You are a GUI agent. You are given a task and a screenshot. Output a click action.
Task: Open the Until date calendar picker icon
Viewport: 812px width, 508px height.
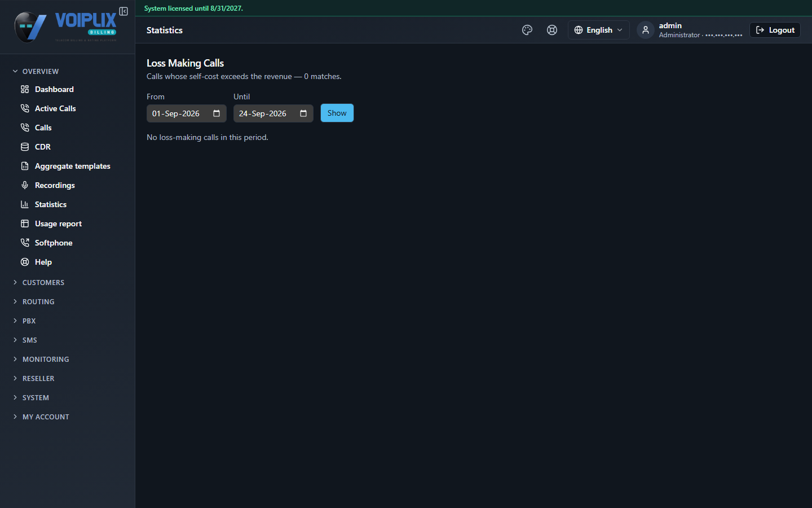pyautogui.click(x=303, y=113)
